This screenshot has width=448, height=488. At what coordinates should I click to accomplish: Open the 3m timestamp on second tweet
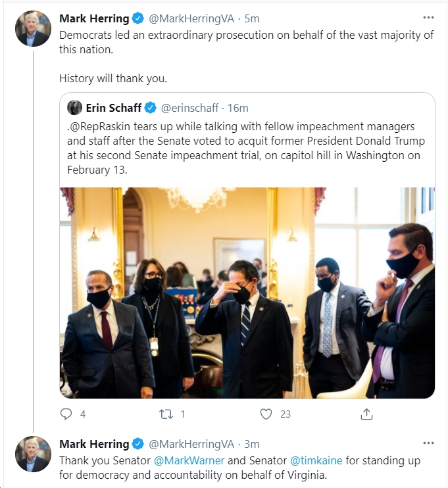(252, 444)
